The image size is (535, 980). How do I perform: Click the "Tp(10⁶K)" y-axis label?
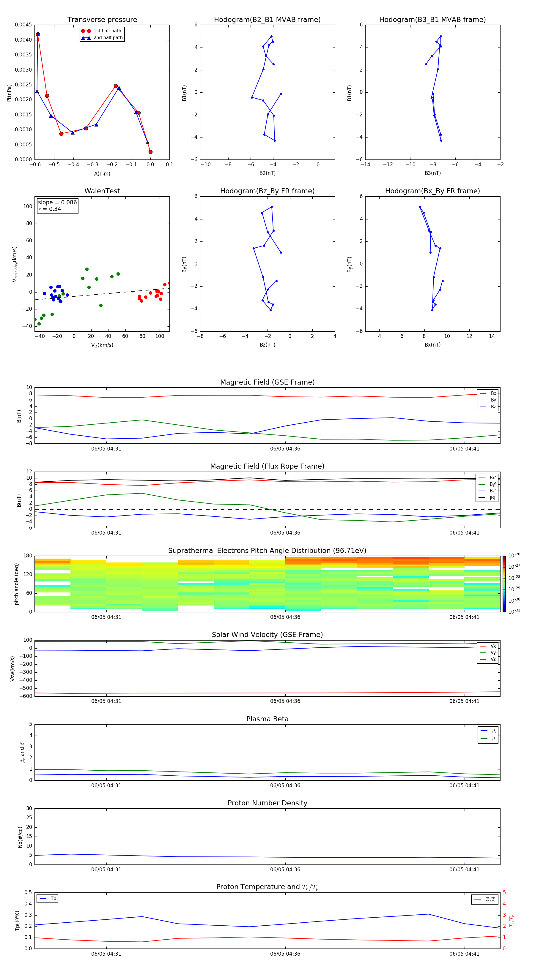[17, 921]
